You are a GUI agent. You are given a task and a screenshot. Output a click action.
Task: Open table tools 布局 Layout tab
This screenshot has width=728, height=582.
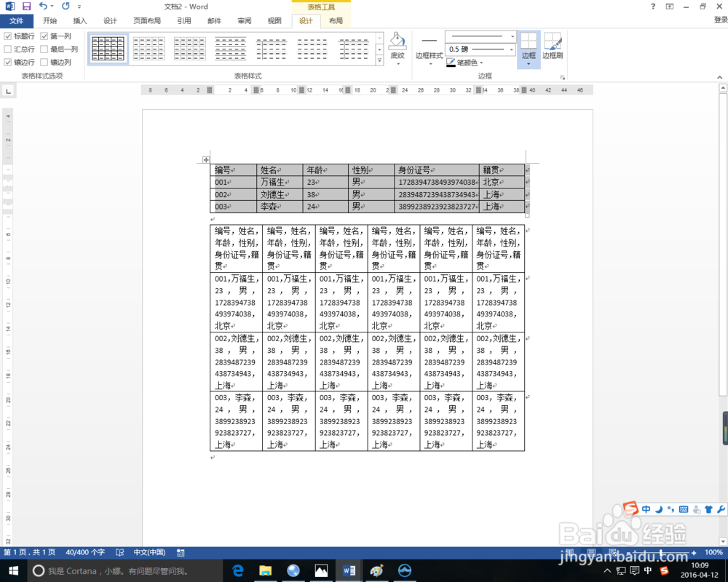pos(336,21)
